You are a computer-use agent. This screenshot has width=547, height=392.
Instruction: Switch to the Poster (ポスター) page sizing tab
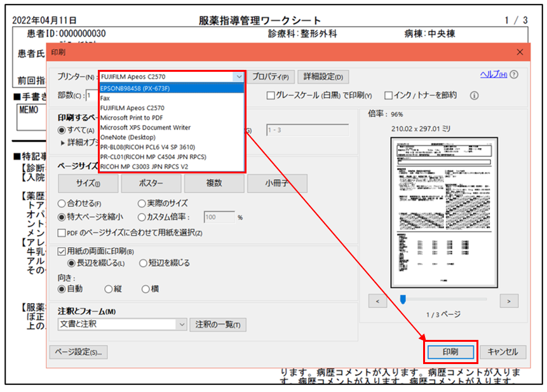pos(151,183)
